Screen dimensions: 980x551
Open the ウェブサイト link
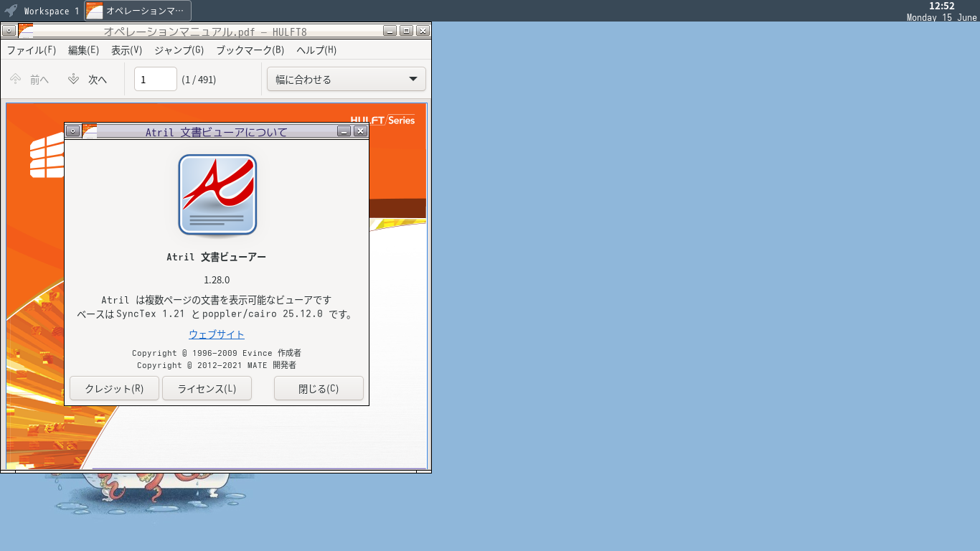(217, 334)
